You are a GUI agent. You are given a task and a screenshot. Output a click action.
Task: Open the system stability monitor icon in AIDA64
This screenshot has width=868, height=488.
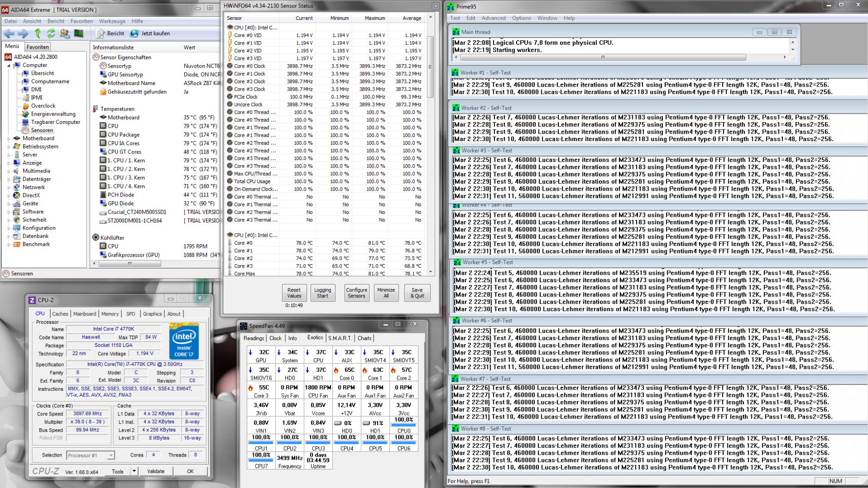[79, 33]
